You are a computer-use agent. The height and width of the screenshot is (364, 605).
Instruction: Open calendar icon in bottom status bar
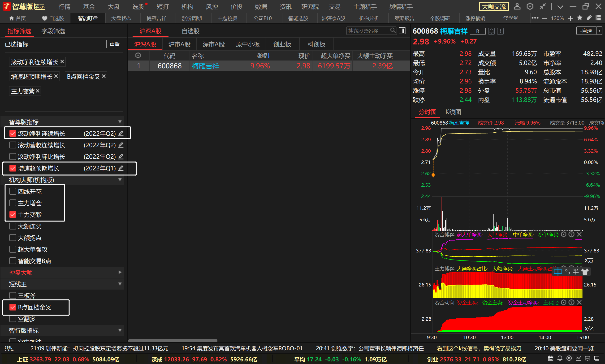pos(551,358)
